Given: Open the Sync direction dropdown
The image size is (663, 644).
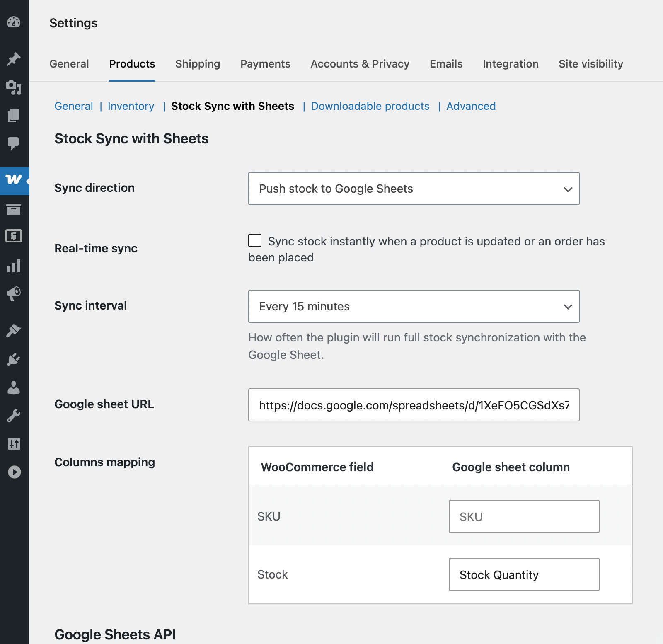Looking at the screenshot, I should [x=414, y=189].
